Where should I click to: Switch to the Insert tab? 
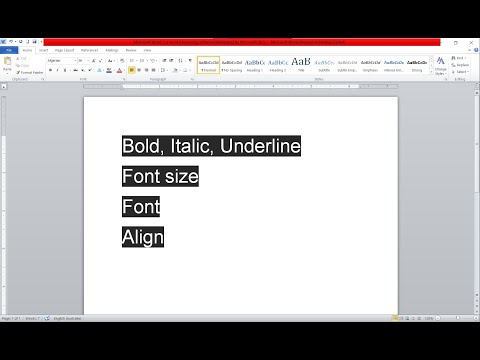[x=44, y=50]
